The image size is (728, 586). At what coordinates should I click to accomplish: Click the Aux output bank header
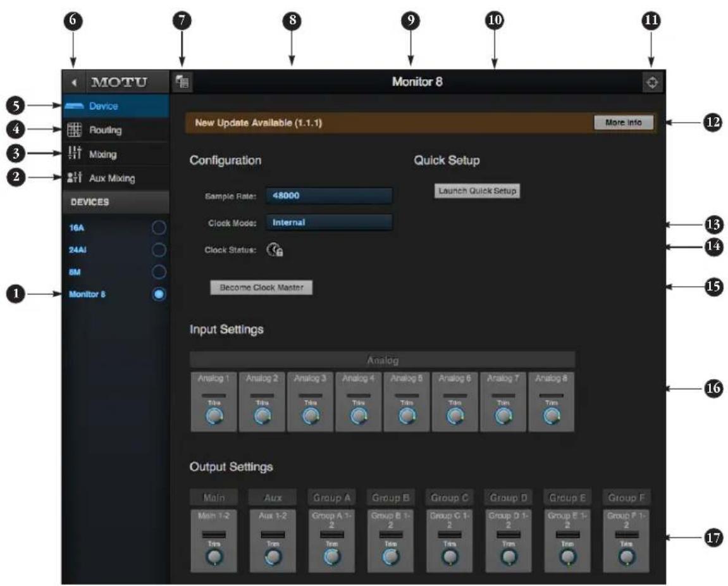(x=273, y=497)
